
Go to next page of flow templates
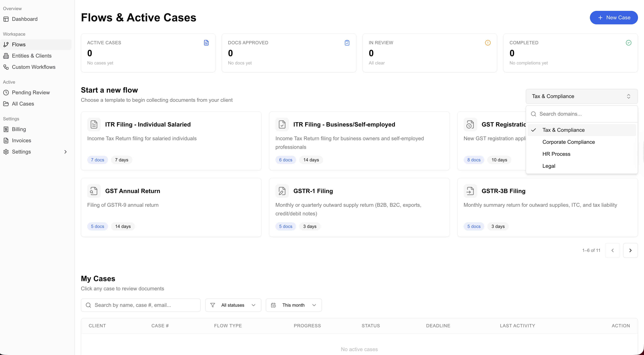631,250
